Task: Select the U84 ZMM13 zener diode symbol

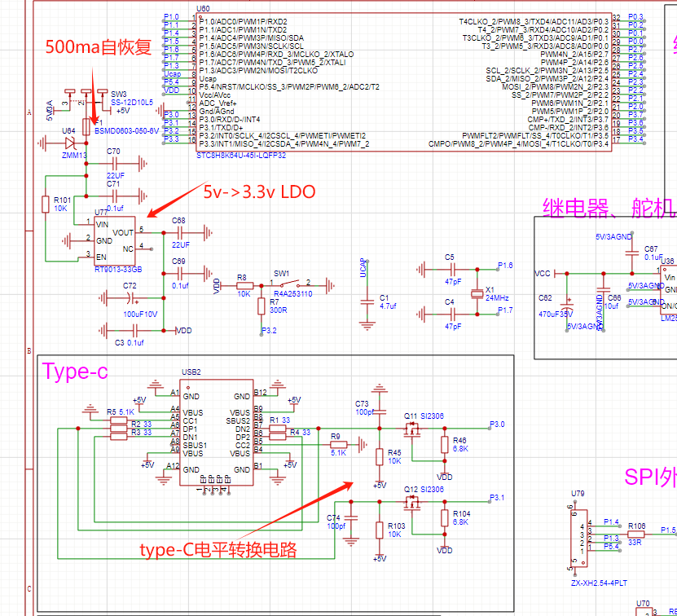Action: point(70,143)
